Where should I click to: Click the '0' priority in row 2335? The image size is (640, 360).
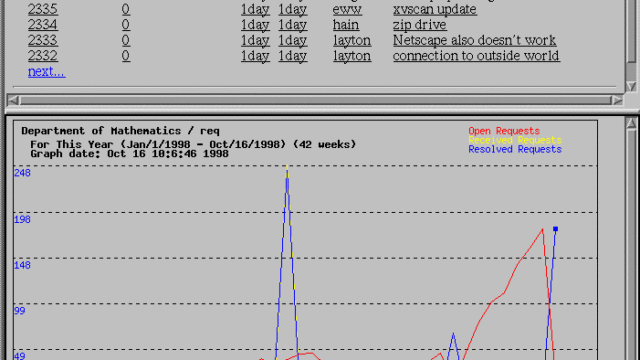[126, 9]
